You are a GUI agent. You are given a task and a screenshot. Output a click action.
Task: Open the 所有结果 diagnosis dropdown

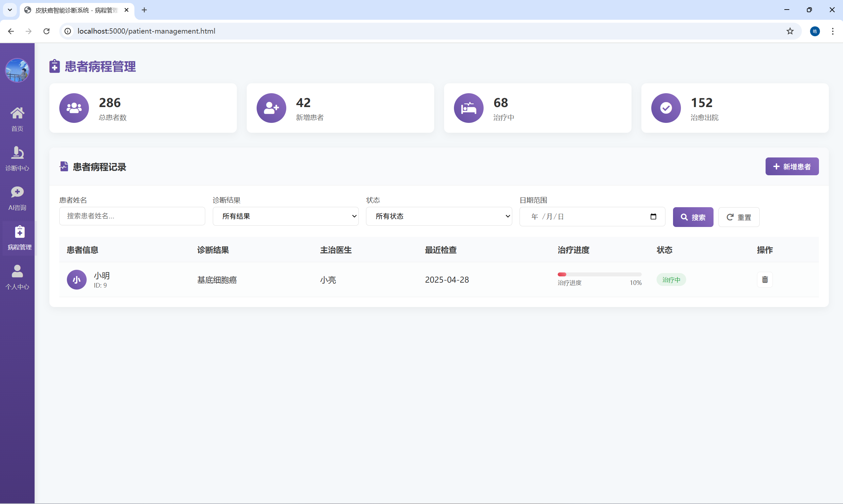coord(285,216)
